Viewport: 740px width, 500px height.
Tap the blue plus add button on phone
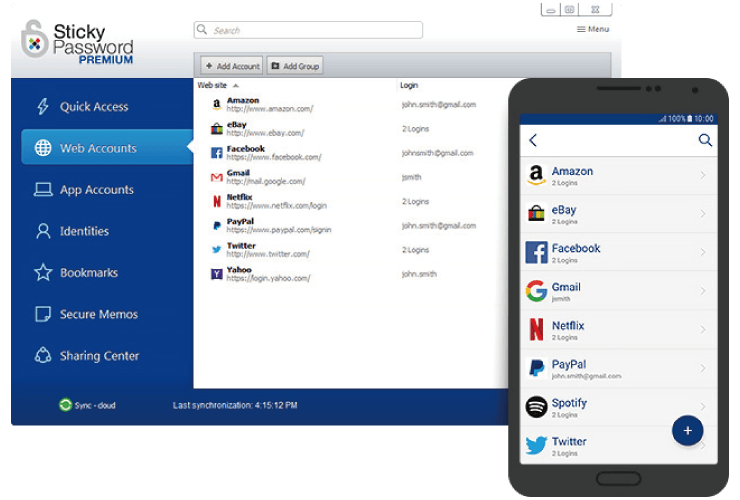(x=688, y=431)
